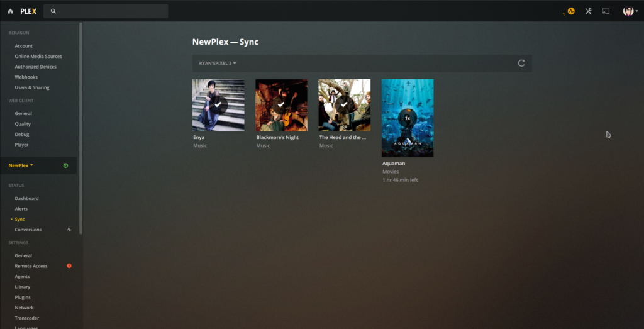This screenshot has height=329, width=644.
Task: Open Webhooks settings
Action: point(26,77)
